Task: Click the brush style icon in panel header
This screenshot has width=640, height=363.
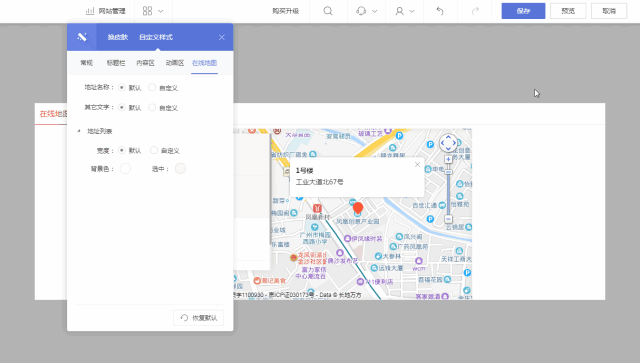Action: pos(82,37)
